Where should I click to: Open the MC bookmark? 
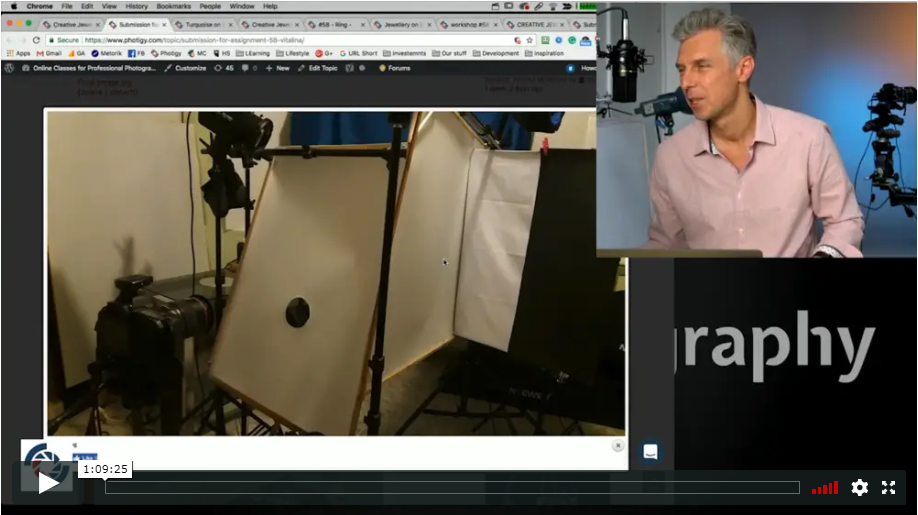click(197, 53)
